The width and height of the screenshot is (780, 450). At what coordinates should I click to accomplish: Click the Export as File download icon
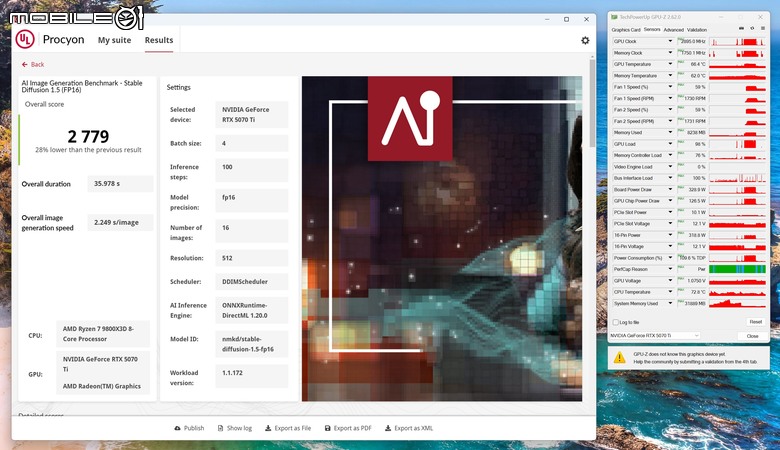pyautogui.click(x=268, y=428)
